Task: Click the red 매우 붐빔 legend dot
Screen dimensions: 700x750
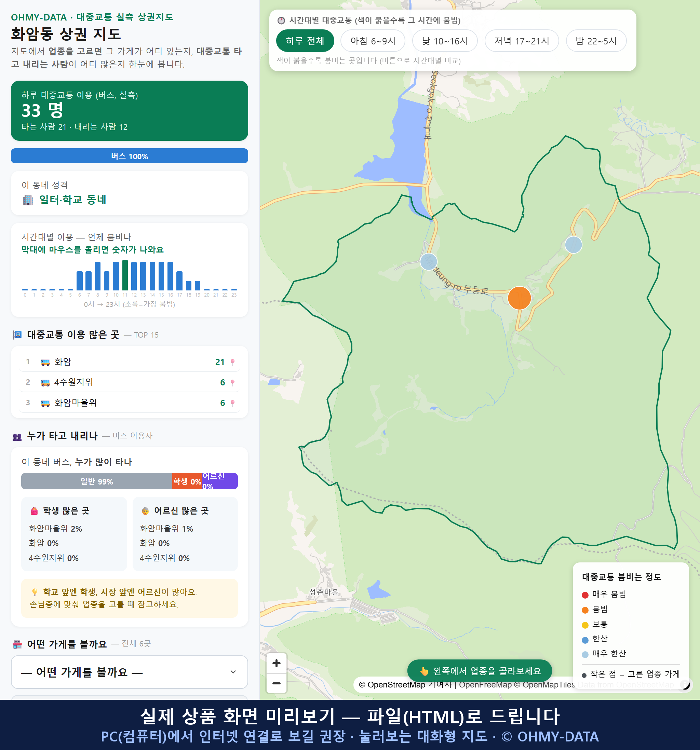Action: coord(585,595)
